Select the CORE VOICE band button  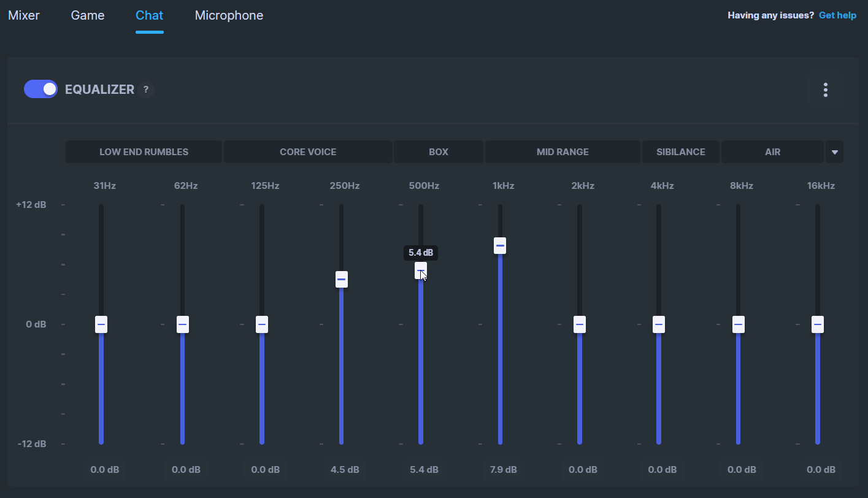coord(308,152)
